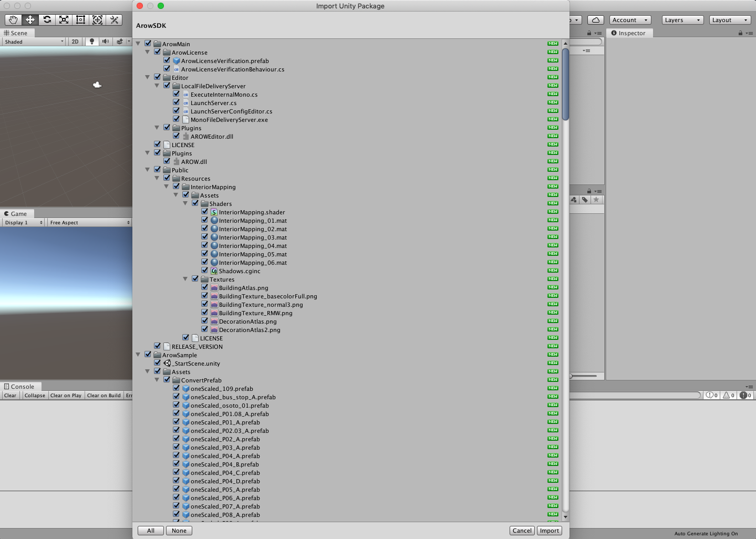756x539 pixels.
Task: Collapse the ArowMain folder tree
Action: [138, 44]
